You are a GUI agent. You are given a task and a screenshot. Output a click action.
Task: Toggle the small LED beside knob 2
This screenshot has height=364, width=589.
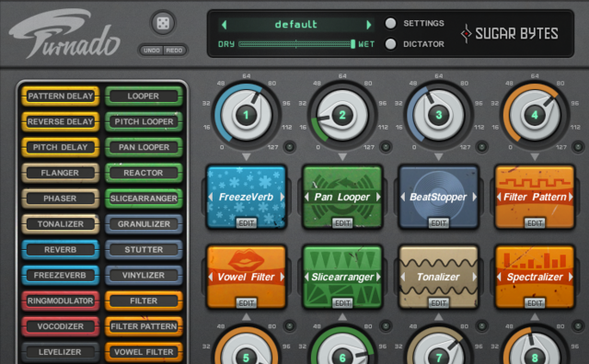[386, 147]
